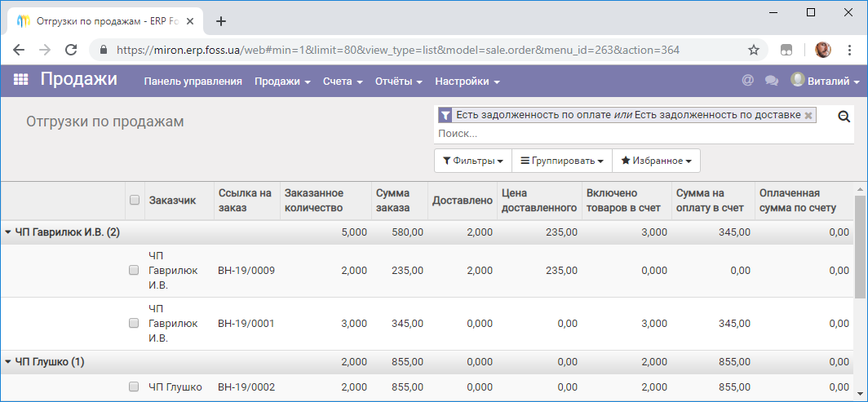Open the Настройки menu dropdown

(x=467, y=82)
